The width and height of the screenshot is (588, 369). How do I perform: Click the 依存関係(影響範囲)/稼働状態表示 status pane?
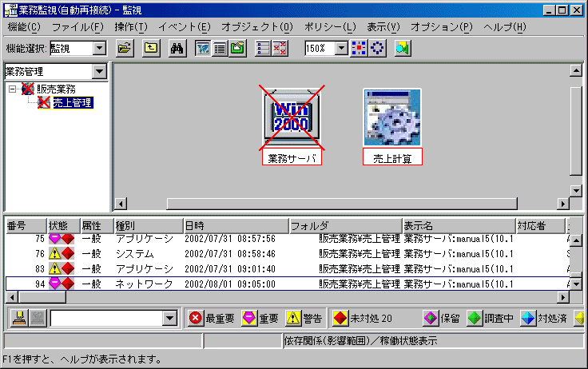[432, 341]
